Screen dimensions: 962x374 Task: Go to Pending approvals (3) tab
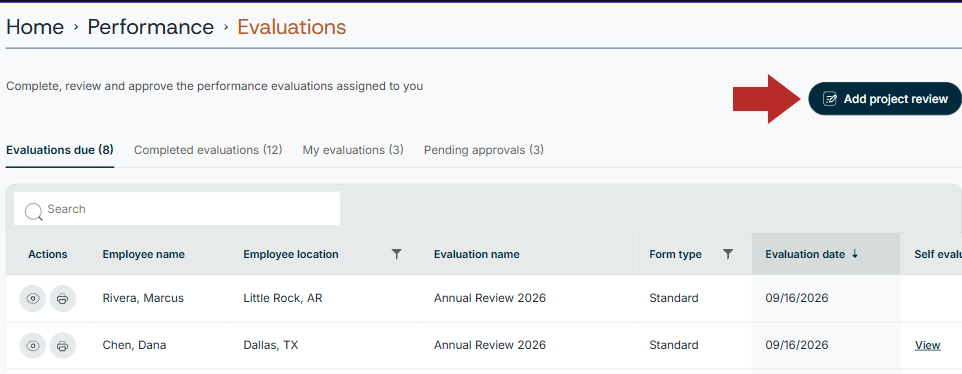tap(483, 150)
